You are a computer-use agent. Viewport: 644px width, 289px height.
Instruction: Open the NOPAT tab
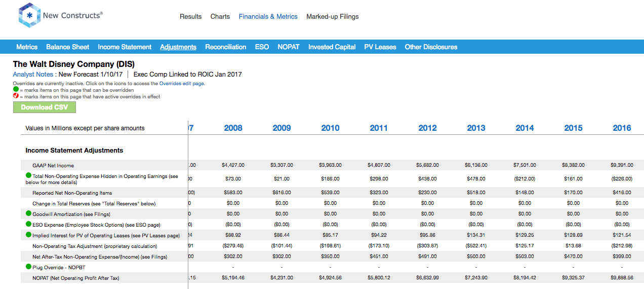[x=289, y=47]
